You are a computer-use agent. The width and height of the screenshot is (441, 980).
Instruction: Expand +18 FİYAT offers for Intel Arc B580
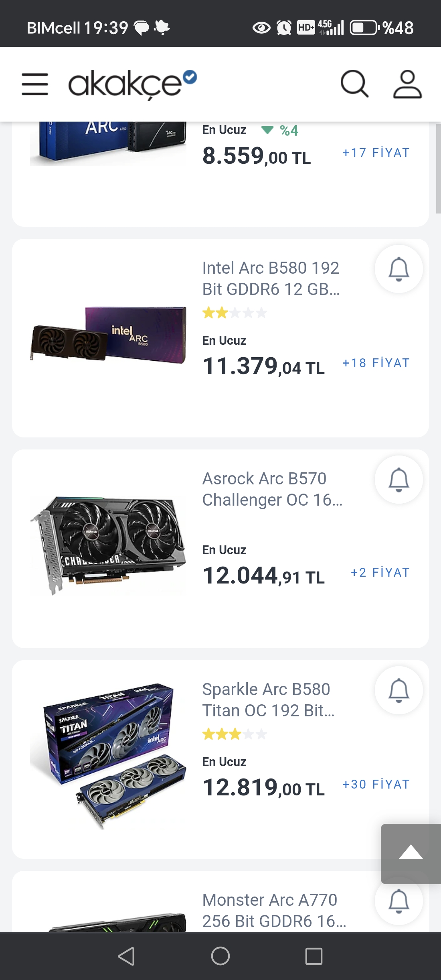pos(376,363)
